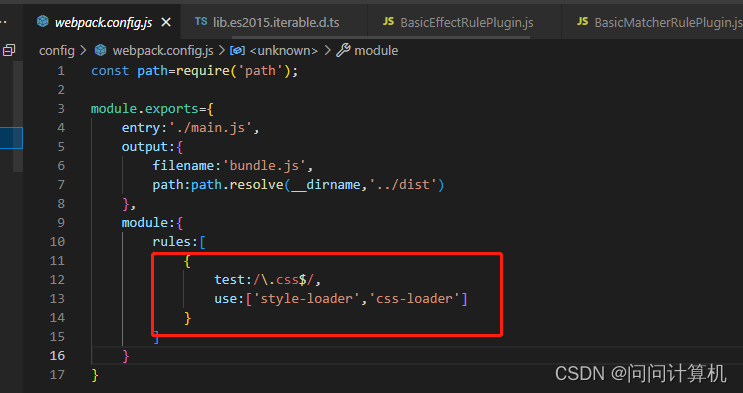
Task: Click module.exports on line 3
Action: 145,109
